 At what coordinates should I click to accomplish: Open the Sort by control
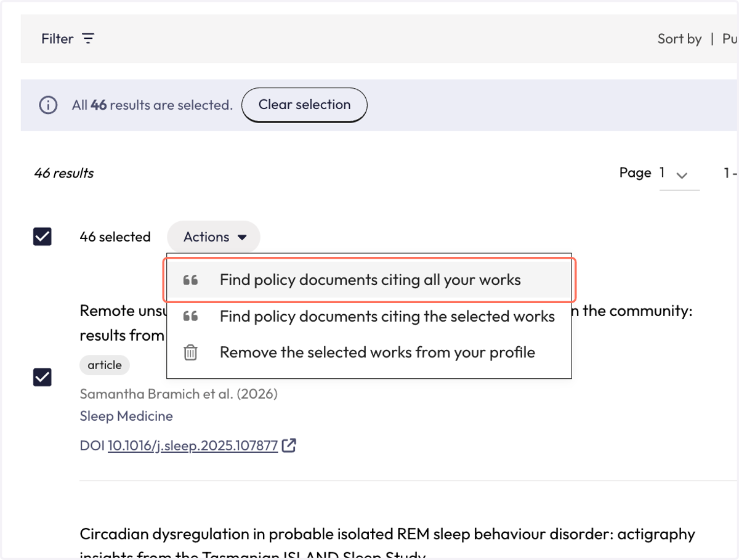pos(679,39)
